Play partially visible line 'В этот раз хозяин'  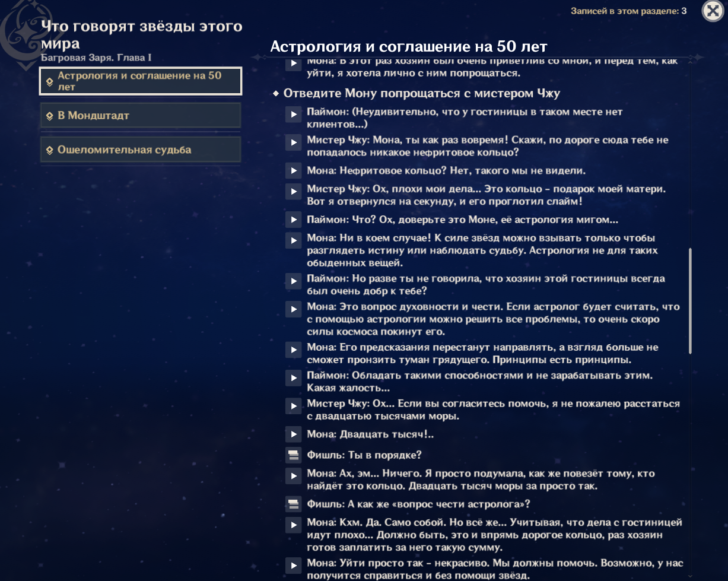pyautogui.click(x=293, y=64)
